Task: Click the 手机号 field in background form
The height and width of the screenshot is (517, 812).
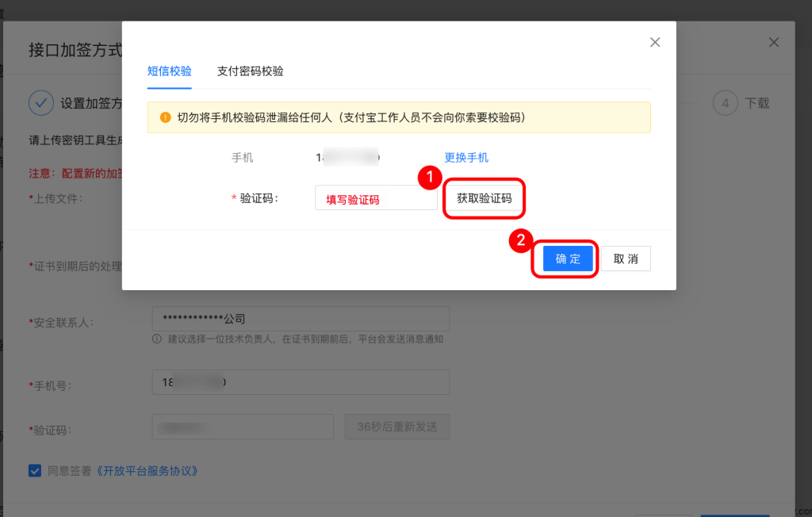Action: click(x=301, y=382)
